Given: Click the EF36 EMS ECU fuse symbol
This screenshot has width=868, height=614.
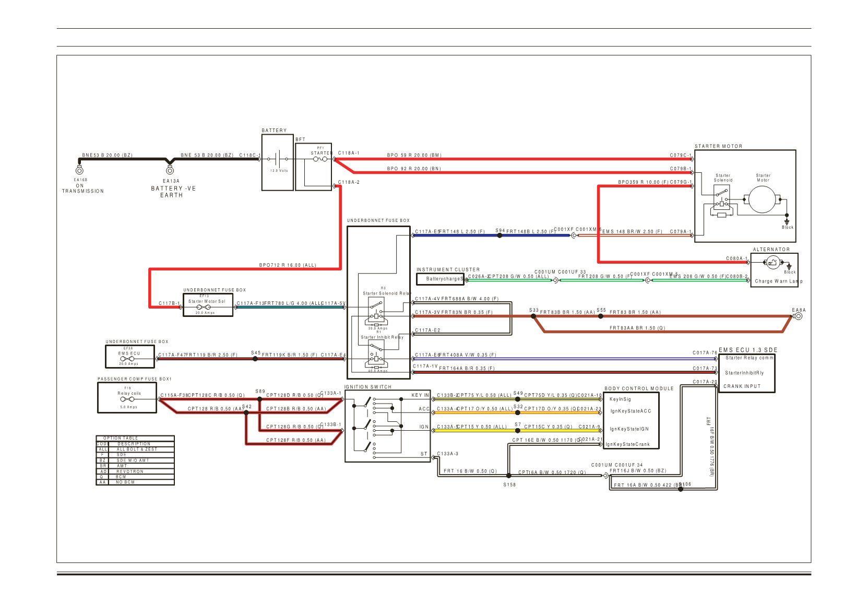Looking at the screenshot, I should pos(127,359).
